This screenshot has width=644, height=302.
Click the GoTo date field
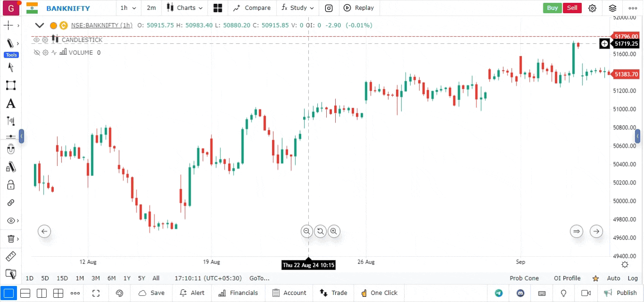coord(259,278)
